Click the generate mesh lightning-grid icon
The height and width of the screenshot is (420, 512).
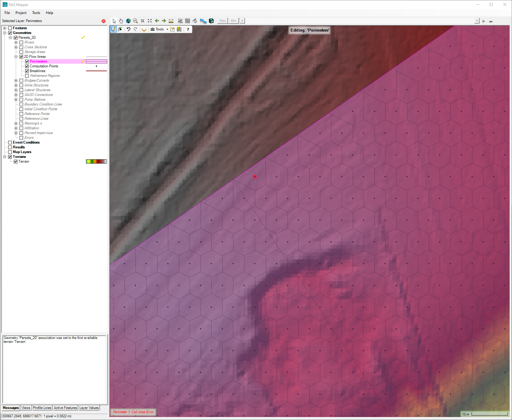pos(179,29)
